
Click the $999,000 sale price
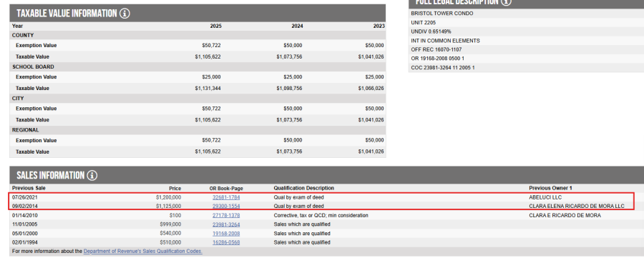[170, 224]
